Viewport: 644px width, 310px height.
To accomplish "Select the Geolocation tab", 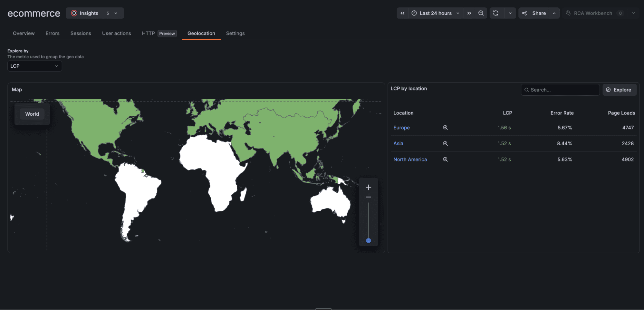I will [x=201, y=33].
